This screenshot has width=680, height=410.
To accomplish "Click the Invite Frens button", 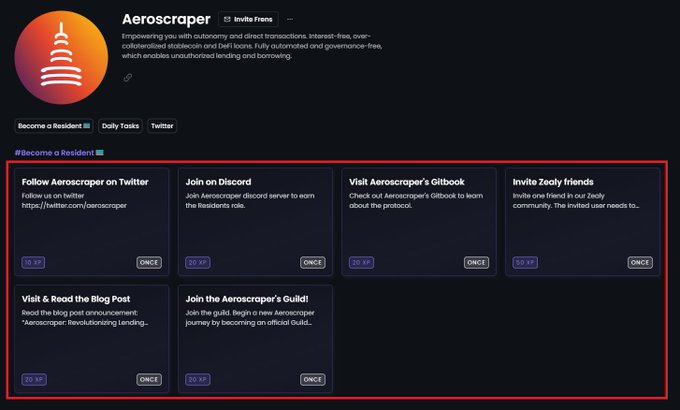I will (x=248, y=20).
